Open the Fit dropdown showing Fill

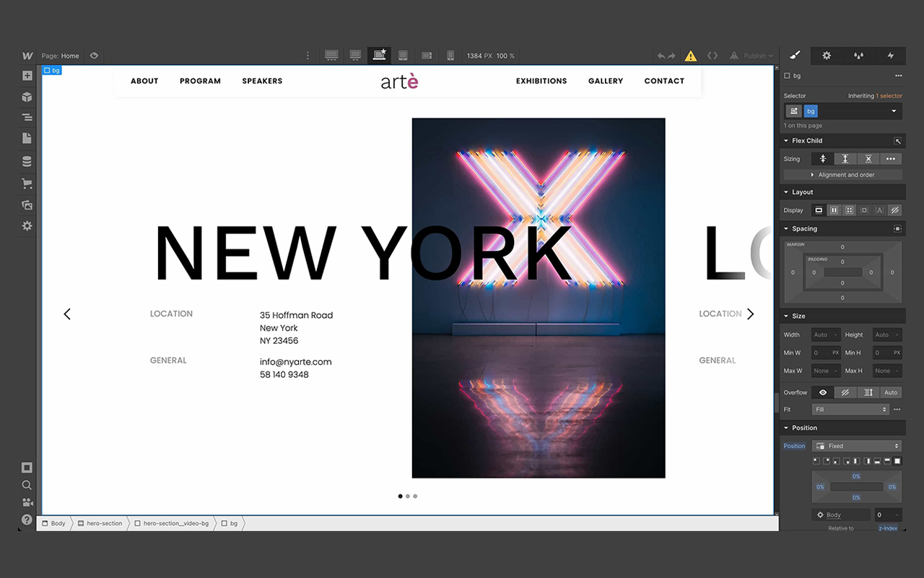(850, 409)
